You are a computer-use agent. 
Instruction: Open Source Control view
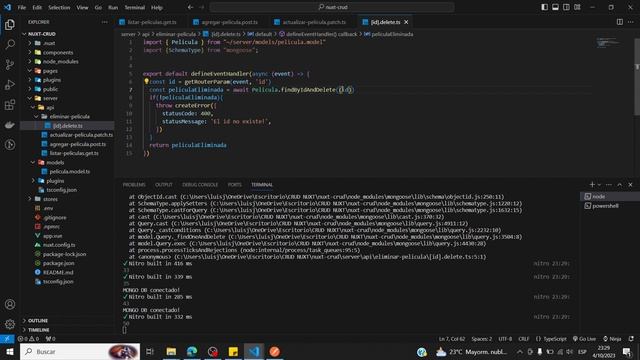tap(10, 64)
